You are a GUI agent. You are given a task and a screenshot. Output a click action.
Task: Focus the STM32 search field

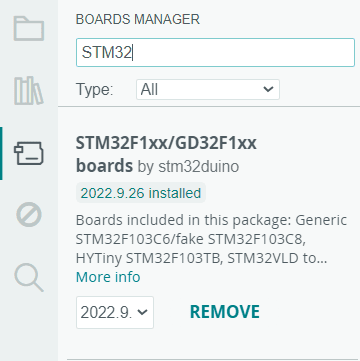tap(215, 52)
